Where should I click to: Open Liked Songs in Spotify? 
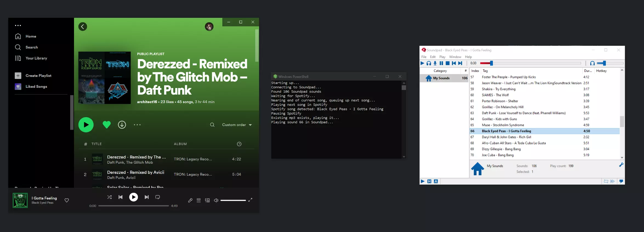click(31, 87)
